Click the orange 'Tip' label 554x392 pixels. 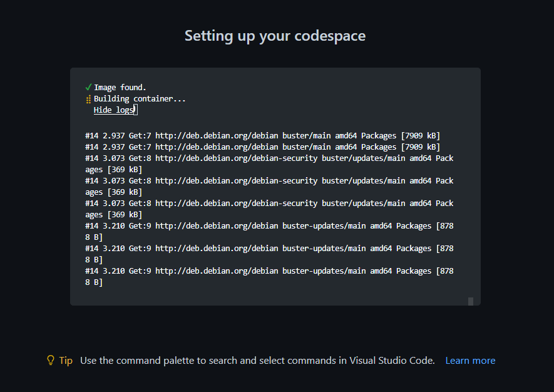(66, 361)
